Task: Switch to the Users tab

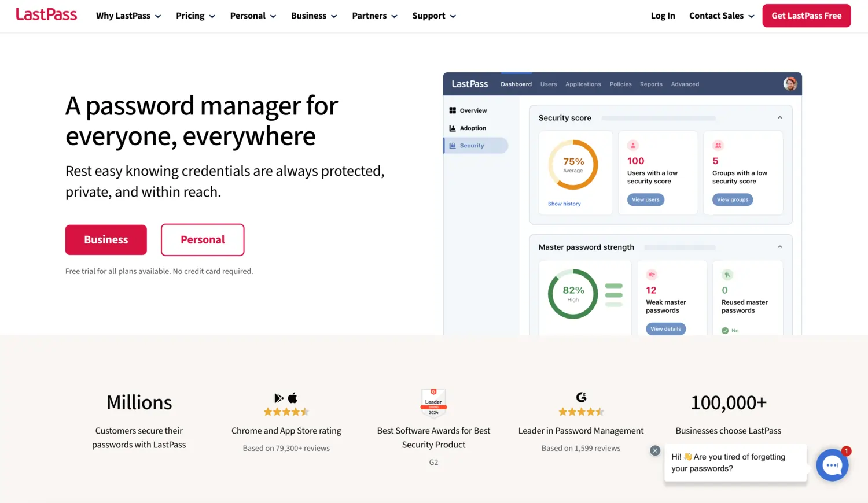Action: [549, 84]
